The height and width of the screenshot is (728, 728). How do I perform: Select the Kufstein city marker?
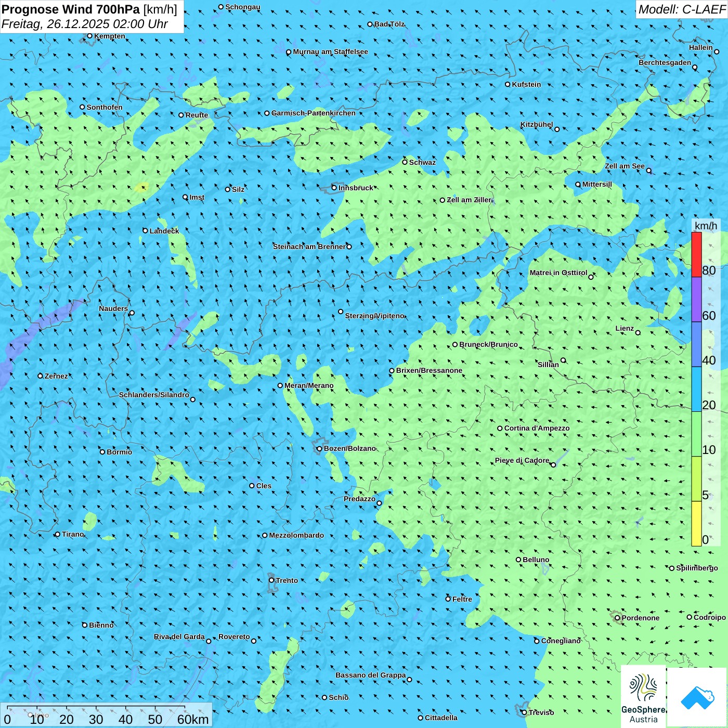[x=508, y=84]
